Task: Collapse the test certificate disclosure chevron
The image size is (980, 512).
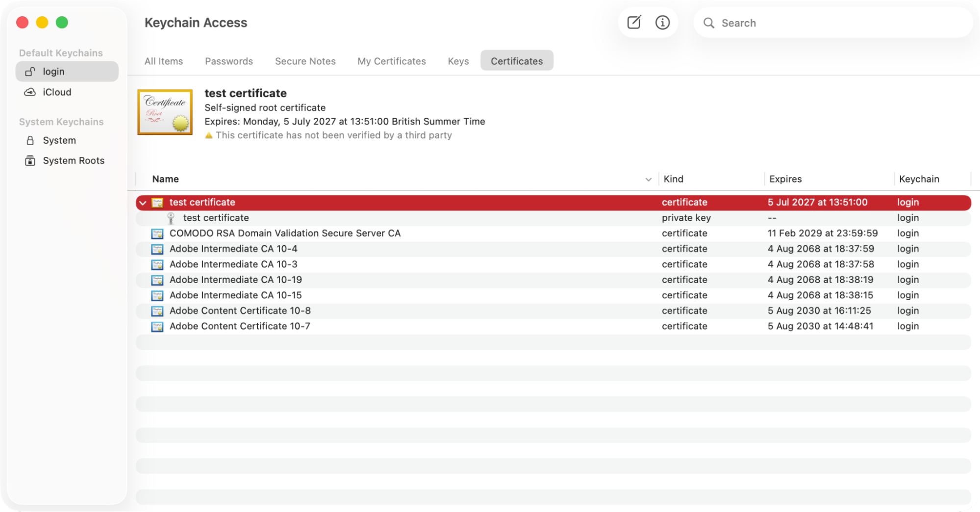Action: coord(143,203)
